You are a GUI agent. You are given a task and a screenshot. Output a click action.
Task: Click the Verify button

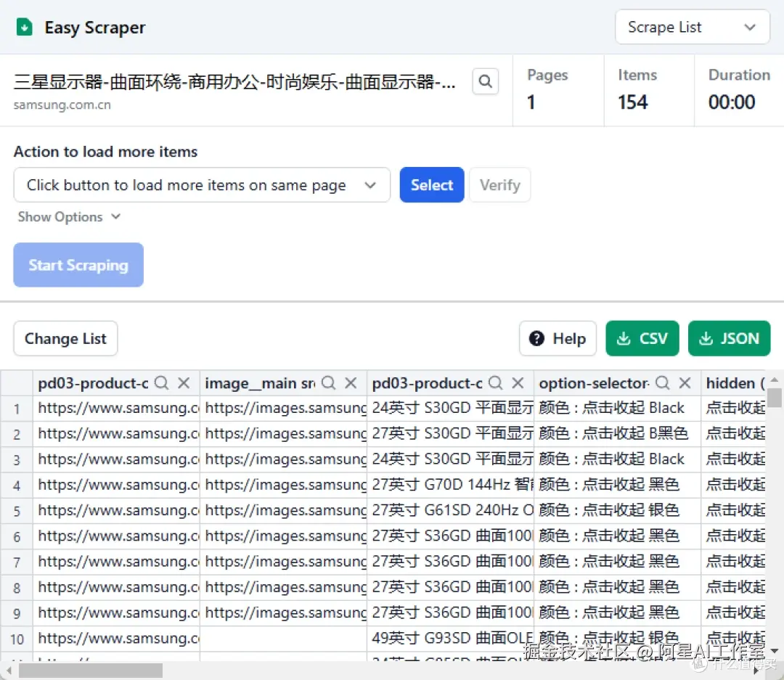tap(500, 185)
